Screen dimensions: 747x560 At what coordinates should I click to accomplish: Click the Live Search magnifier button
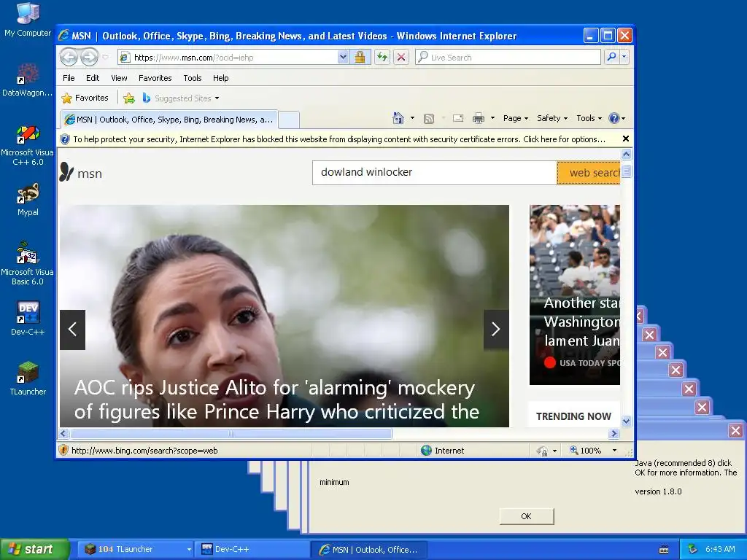pos(612,57)
